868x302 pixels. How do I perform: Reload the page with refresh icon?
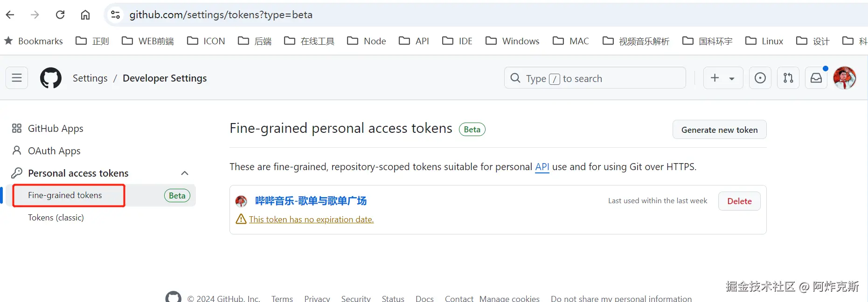pyautogui.click(x=60, y=15)
